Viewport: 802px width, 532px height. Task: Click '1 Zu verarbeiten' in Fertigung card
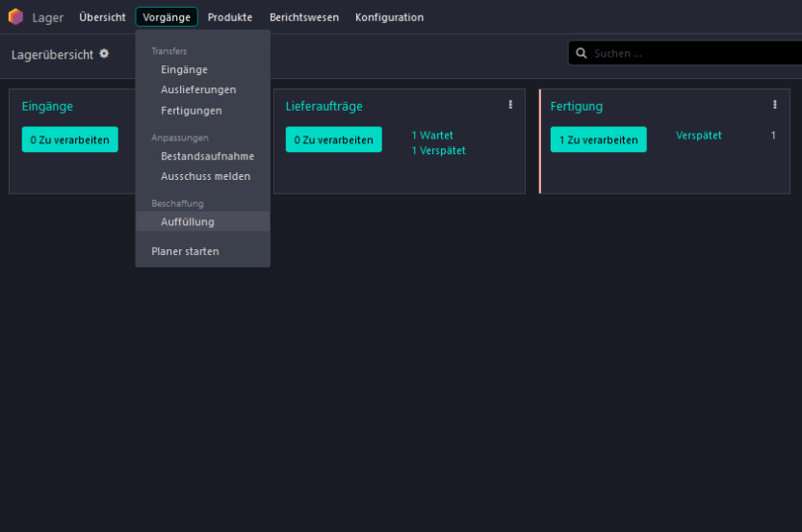coord(598,139)
